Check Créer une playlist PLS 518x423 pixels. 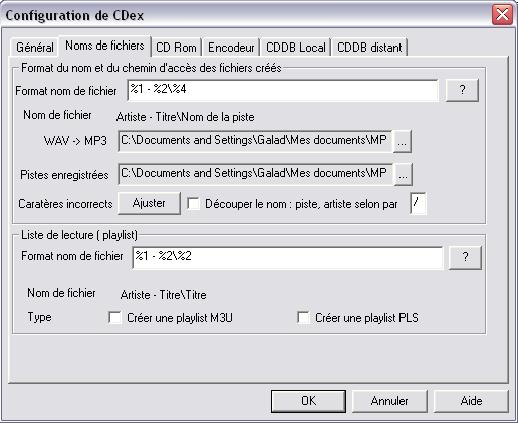[x=303, y=317]
